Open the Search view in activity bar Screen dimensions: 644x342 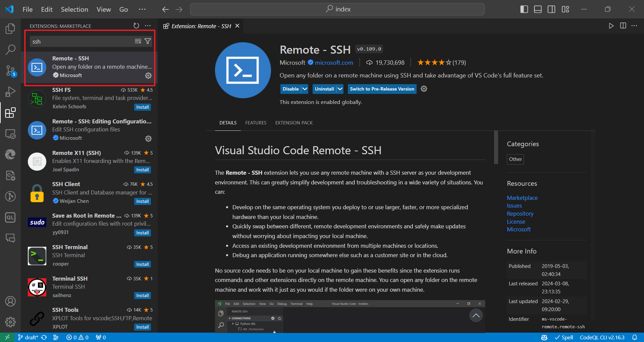(10, 50)
